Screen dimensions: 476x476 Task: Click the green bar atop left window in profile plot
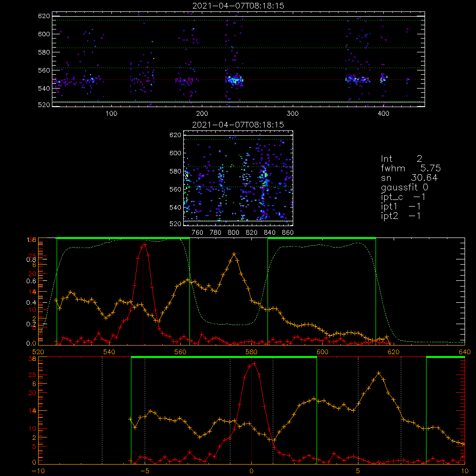point(123,238)
